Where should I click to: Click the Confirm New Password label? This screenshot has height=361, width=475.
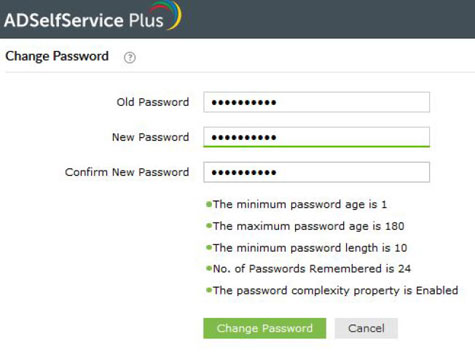[x=127, y=172]
